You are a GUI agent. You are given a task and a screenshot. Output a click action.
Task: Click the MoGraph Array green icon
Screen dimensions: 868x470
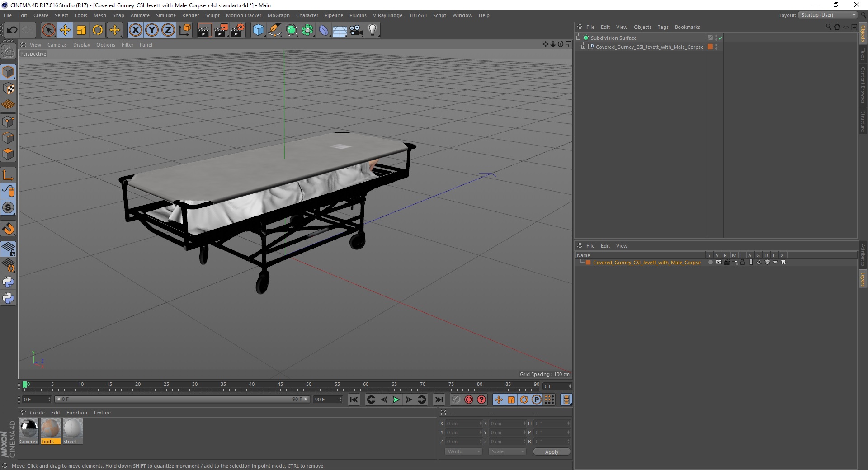308,30
